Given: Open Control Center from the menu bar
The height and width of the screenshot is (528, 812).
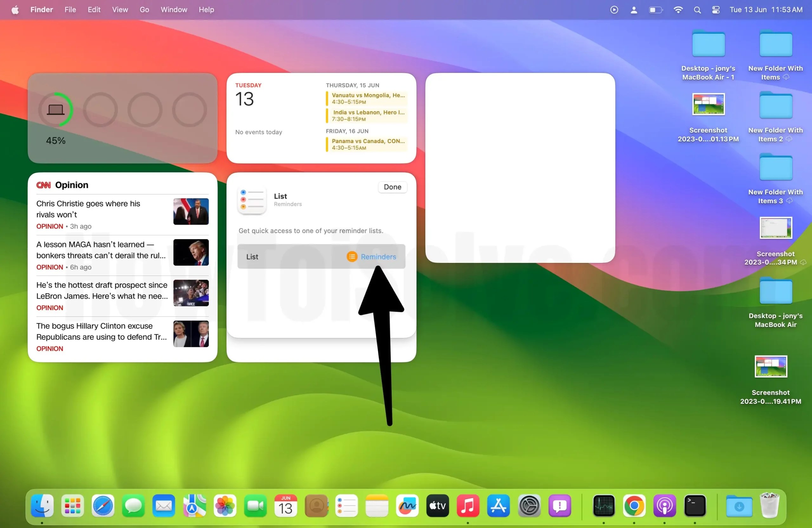Looking at the screenshot, I should coord(716,10).
